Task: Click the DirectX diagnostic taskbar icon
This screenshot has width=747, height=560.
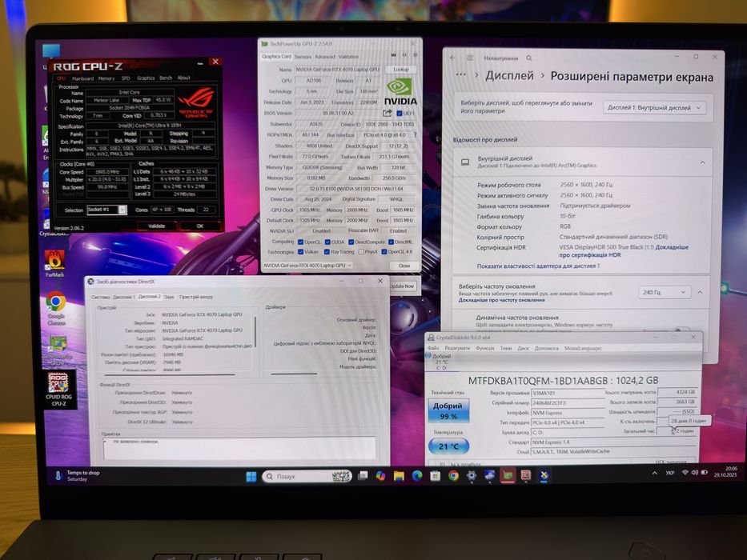Action: [x=544, y=475]
